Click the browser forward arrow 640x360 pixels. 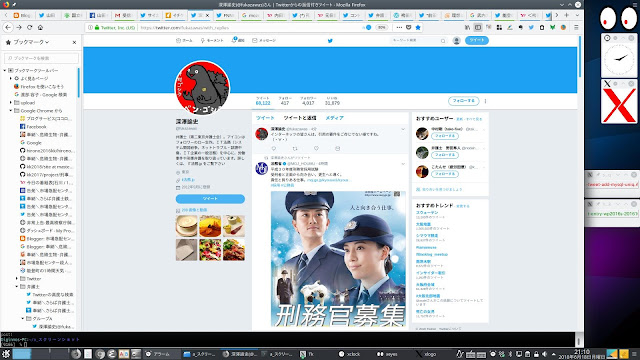19,27
